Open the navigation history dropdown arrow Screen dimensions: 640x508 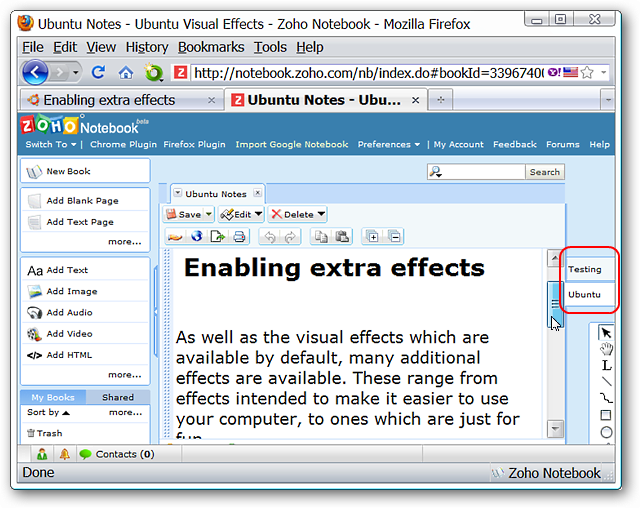click(76, 73)
